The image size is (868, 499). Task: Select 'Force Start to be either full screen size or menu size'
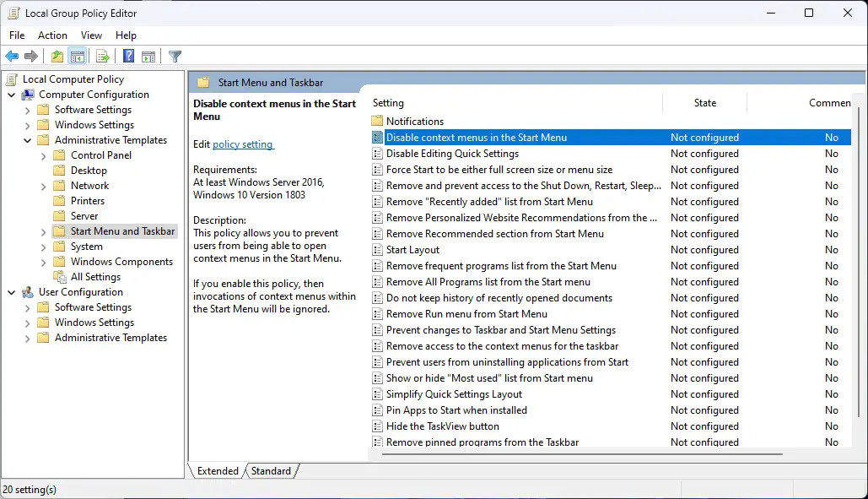pos(611,170)
